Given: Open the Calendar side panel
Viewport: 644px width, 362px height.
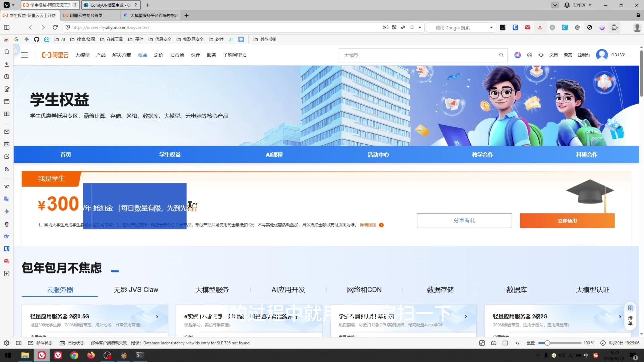Looking at the screenshot, I should 6,144.
